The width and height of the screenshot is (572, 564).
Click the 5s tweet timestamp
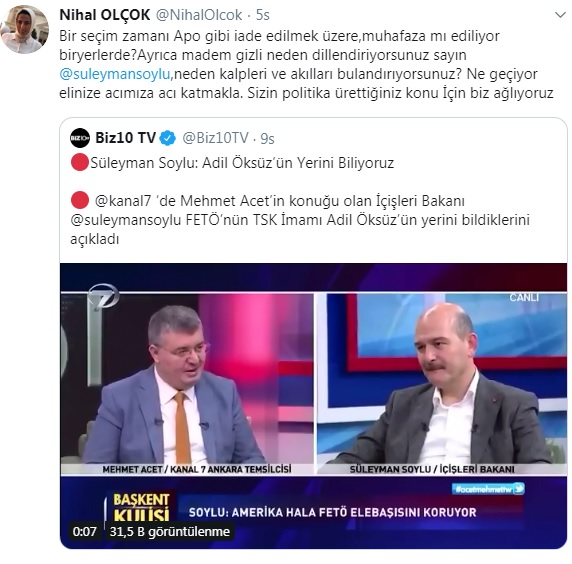pos(262,15)
